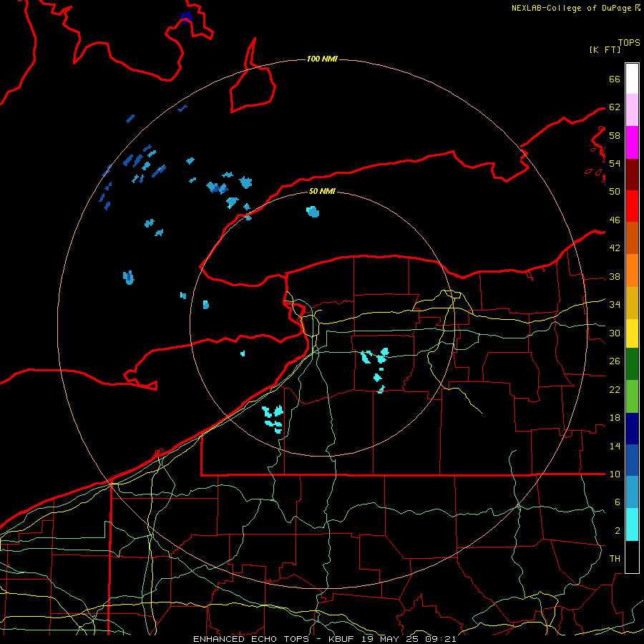The image size is (644, 644).
Task: Click the dark navy echo at top of map
Action: click(x=186, y=17)
